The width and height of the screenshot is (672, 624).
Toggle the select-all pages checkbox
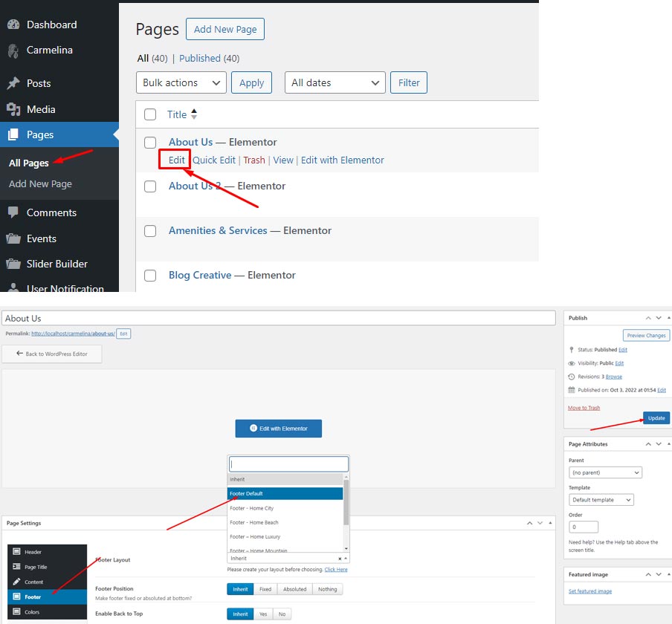[x=150, y=114]
